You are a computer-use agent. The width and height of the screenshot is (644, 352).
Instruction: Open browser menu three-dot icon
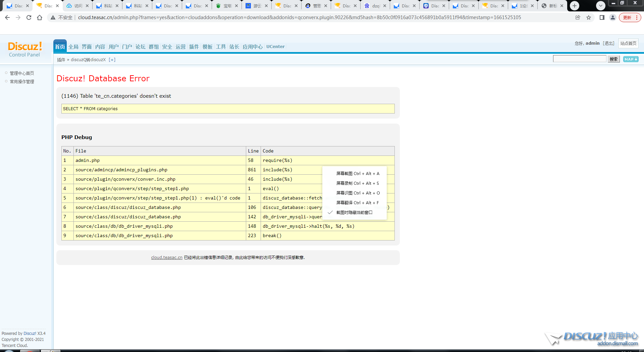point(637,17)
